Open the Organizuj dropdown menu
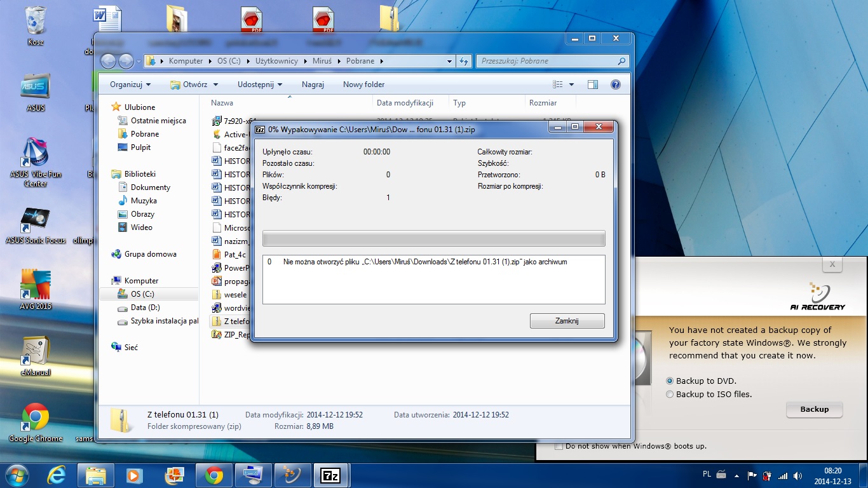 tap(130, 85)
